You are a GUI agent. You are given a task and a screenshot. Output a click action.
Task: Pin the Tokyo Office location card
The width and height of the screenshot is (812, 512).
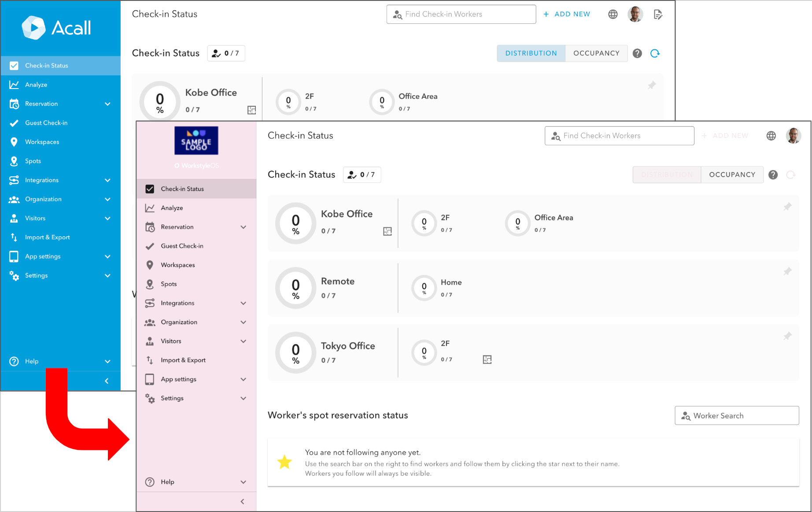pos(787,336)
